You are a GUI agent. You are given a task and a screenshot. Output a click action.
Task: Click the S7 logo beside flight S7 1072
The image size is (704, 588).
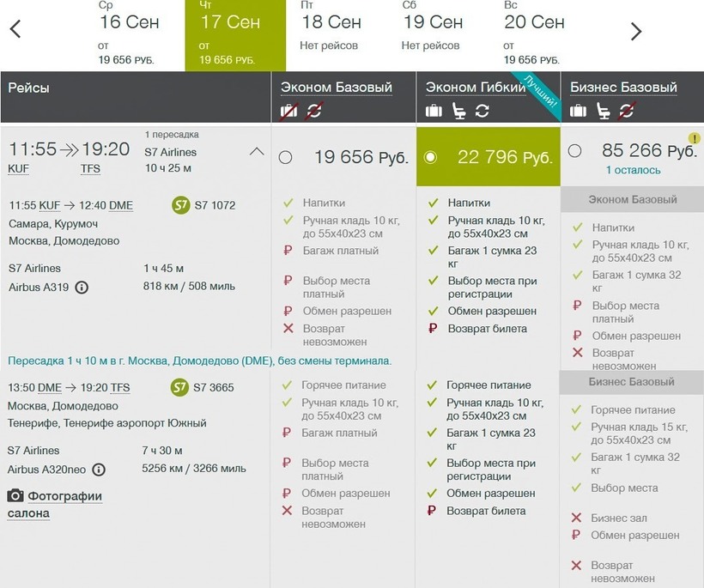point(180,205)
